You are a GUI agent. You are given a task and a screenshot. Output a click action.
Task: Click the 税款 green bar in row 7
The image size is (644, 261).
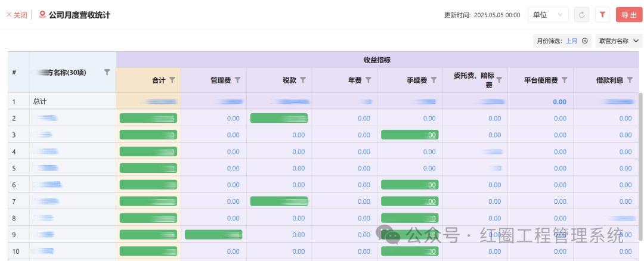279,201
